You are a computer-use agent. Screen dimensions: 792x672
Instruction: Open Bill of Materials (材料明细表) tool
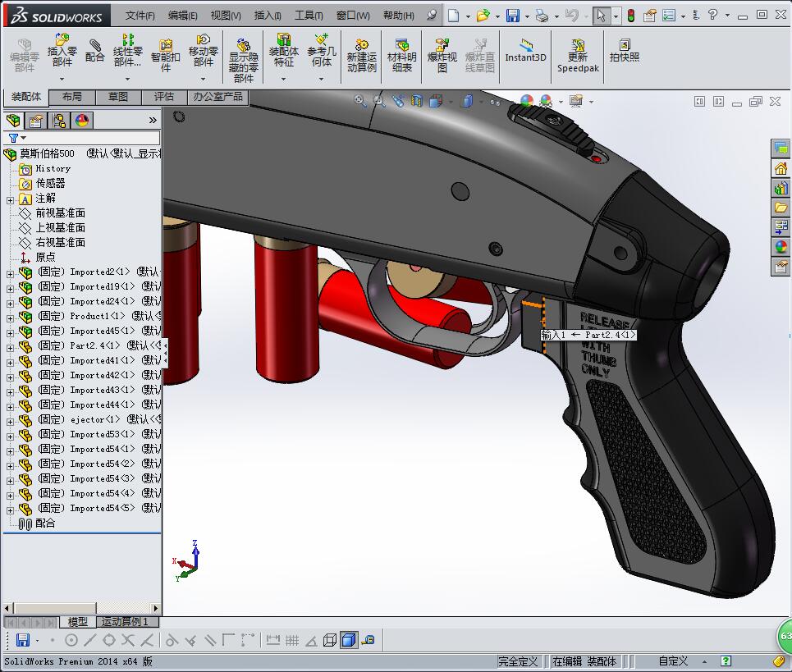[402, 56]
